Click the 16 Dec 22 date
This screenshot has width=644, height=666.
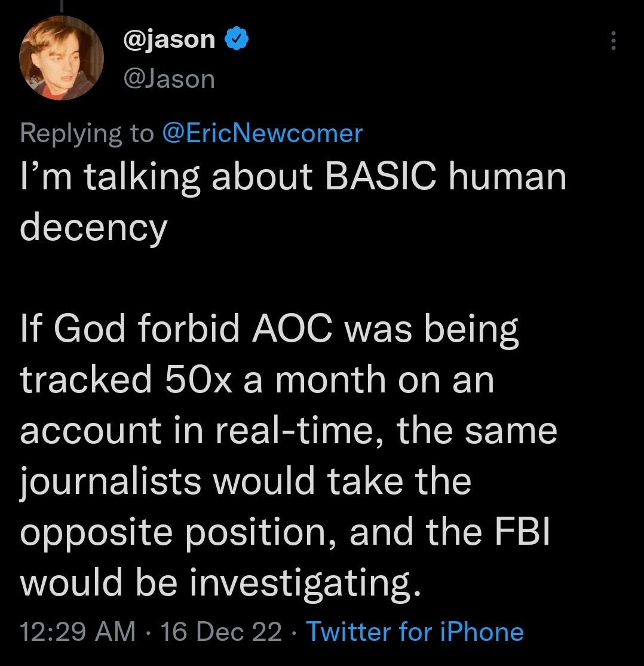[x=221, y=631]
